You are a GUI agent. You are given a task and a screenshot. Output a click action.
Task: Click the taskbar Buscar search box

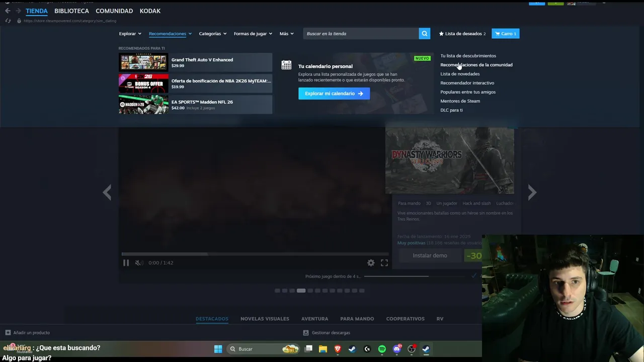pos(264,349)
